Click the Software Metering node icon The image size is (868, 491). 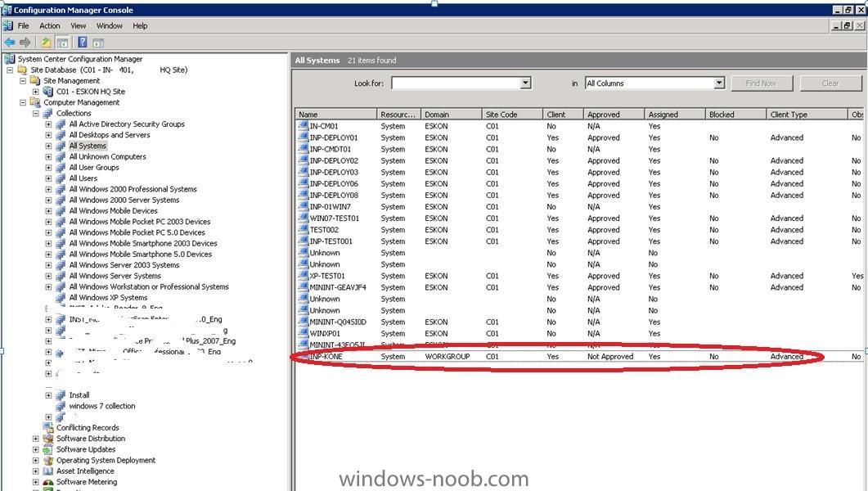point(47,482)
